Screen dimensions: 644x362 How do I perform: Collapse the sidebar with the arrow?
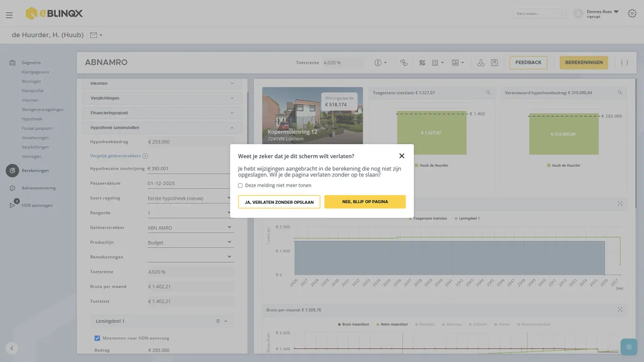[12, 348]
